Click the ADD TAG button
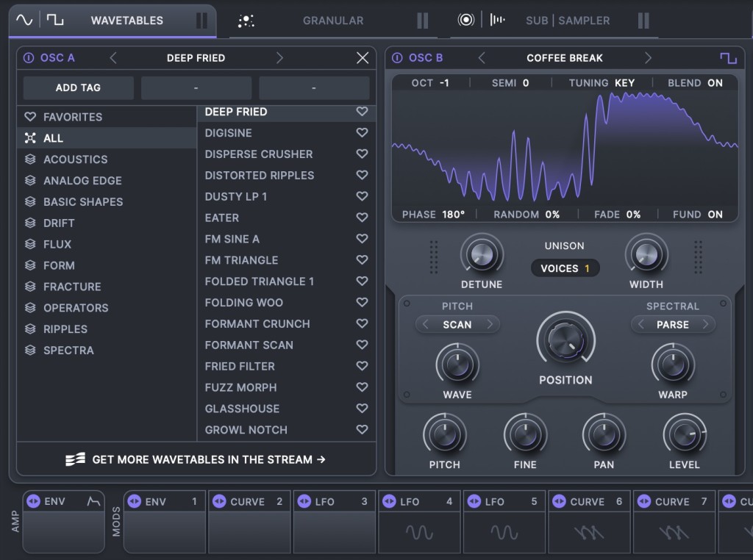The image size is (753, 560). pos(78,87)
